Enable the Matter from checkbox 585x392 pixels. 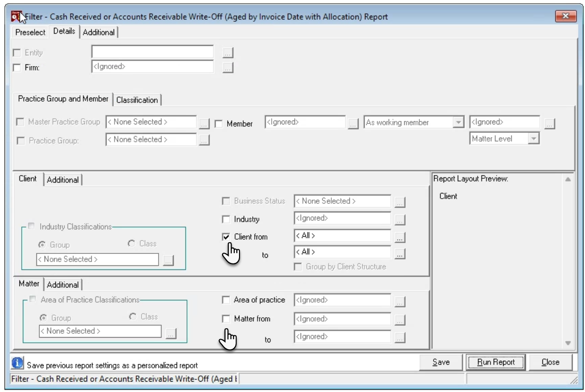pyautogui.click(x=226, y=319)
